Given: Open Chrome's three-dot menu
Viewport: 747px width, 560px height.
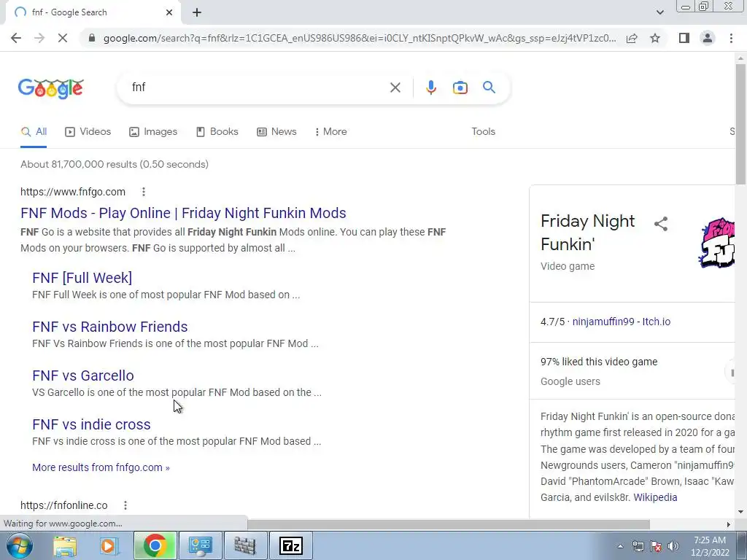Looking at the screenshot, I should (731, 38).
